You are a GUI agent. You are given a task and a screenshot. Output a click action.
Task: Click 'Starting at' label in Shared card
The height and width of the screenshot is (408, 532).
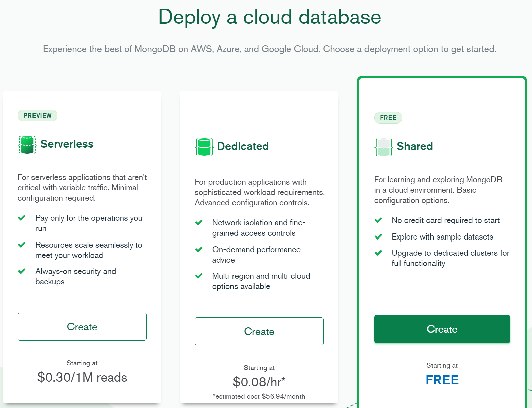pyautogui.click(x=442, y=365)
